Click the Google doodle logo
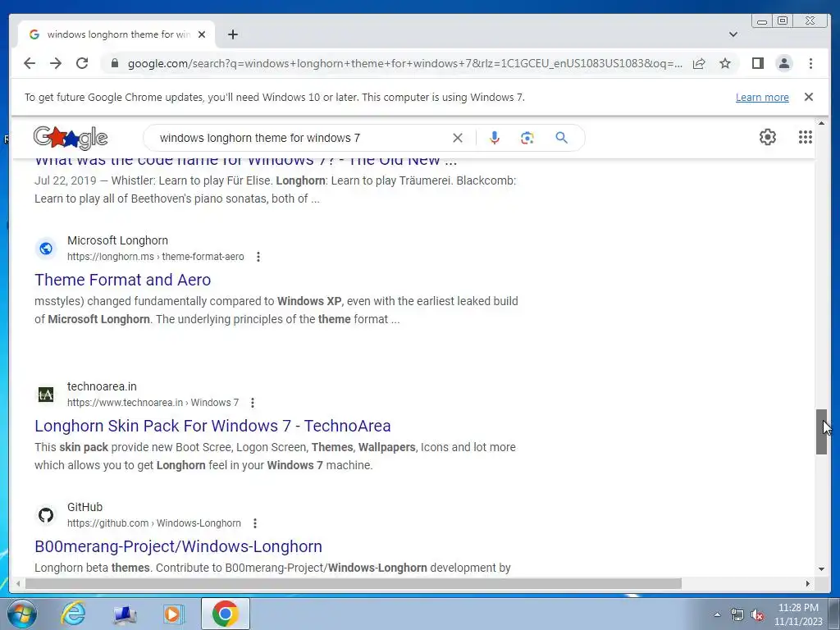The height and width of the screenshot is (630, 840). click(x=71, y=138)
